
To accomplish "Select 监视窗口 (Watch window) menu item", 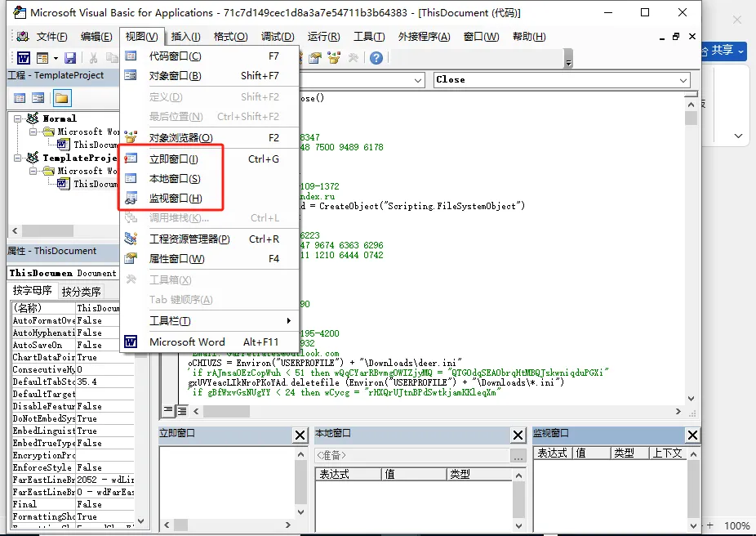I will 175,199.
